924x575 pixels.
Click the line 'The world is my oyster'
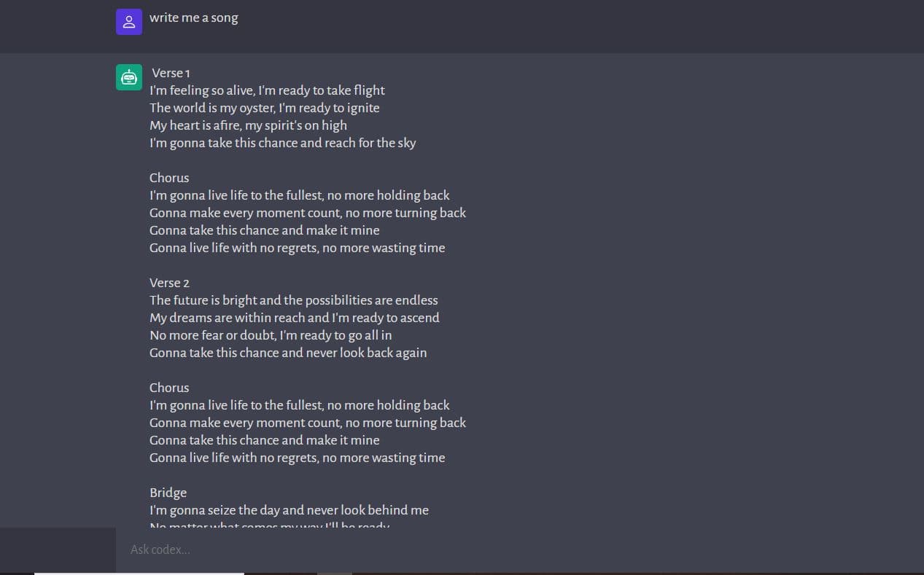pyautogui.click(x=265, y=108)
